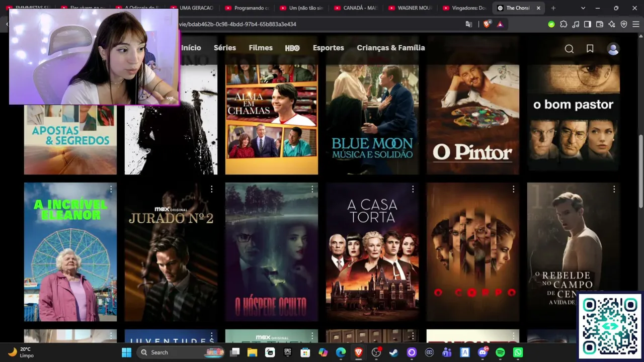Open options menu for O Rebelde no Campo de Centeio

pyautogui.click(x=614, y=189)
